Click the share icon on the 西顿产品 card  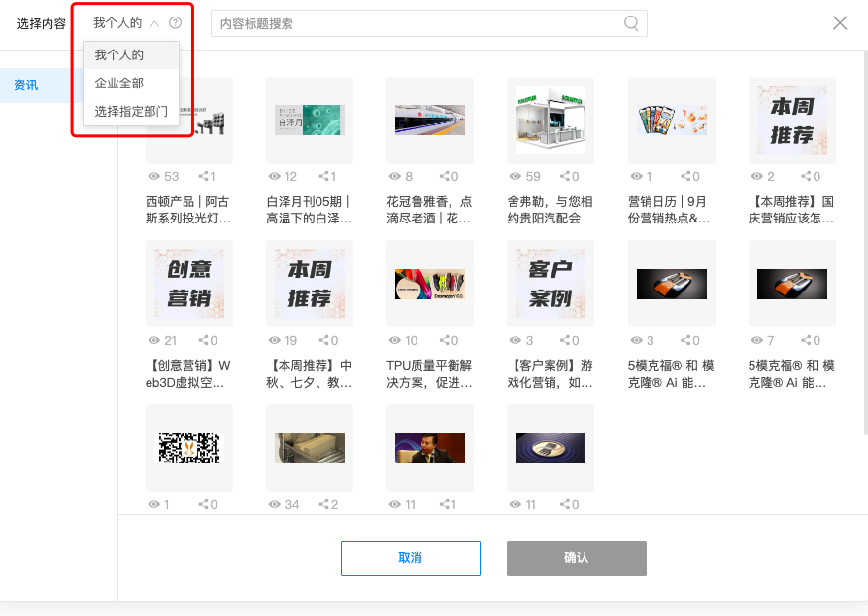tap(204, 176)
